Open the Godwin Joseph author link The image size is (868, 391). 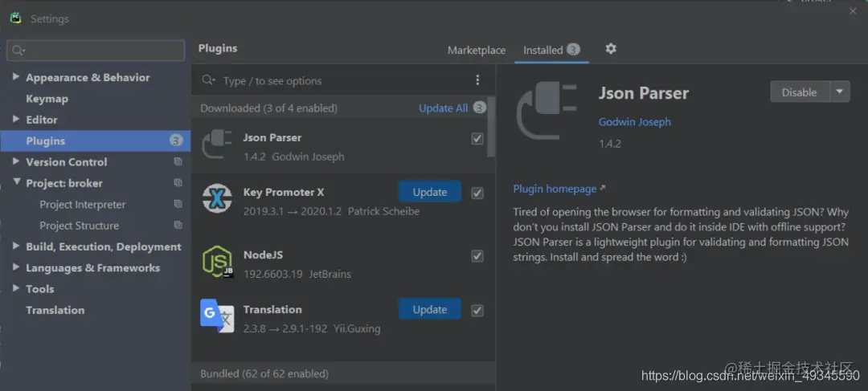point(634,122)
